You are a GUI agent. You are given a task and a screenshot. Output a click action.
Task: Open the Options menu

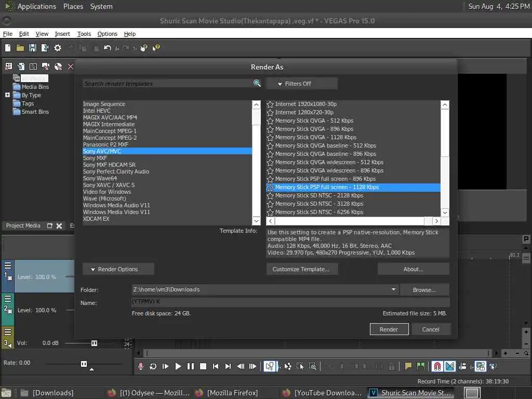(x=107, y=34)
